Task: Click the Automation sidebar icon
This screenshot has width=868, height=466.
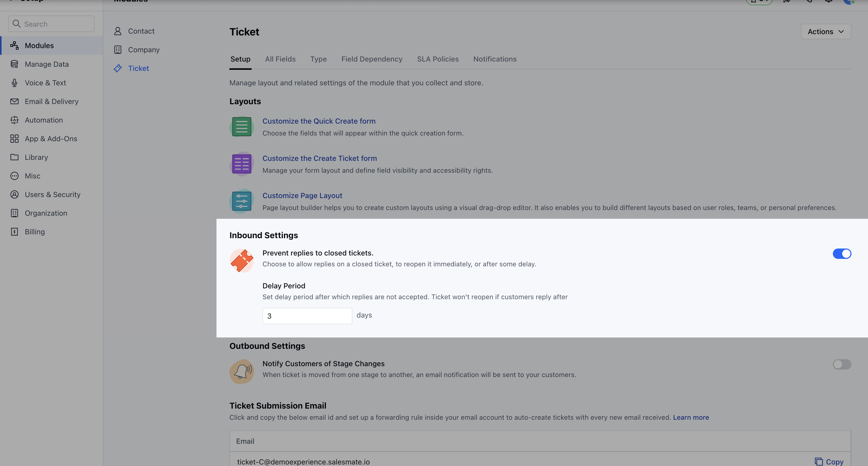Action: [14, 120]
